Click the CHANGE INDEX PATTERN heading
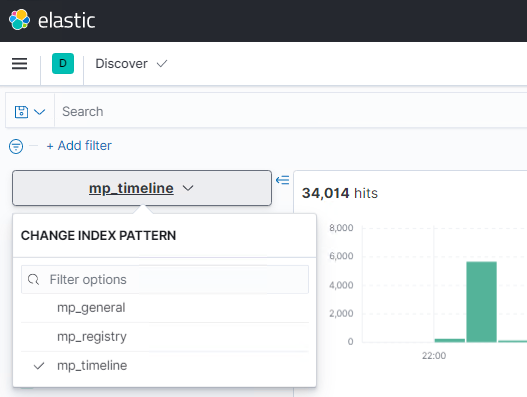Screen dimensions: 527x397 (x=98, y=236)
